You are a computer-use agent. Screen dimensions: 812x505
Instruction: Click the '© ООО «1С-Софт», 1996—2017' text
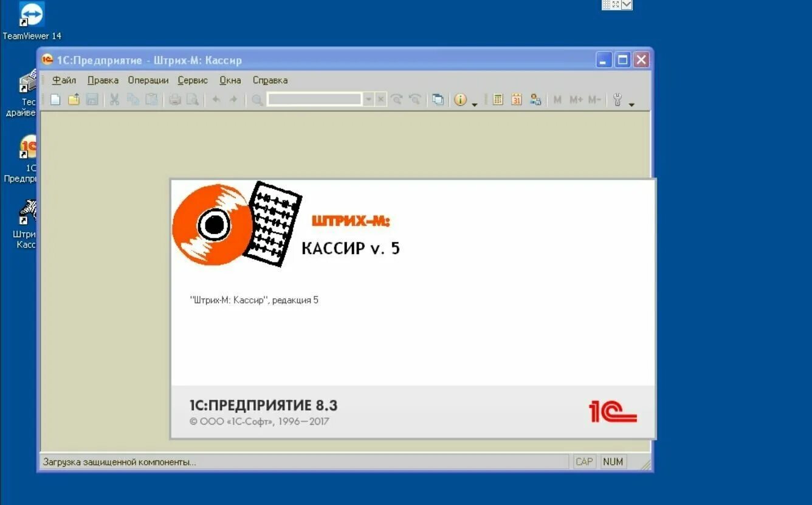[260, 421]
